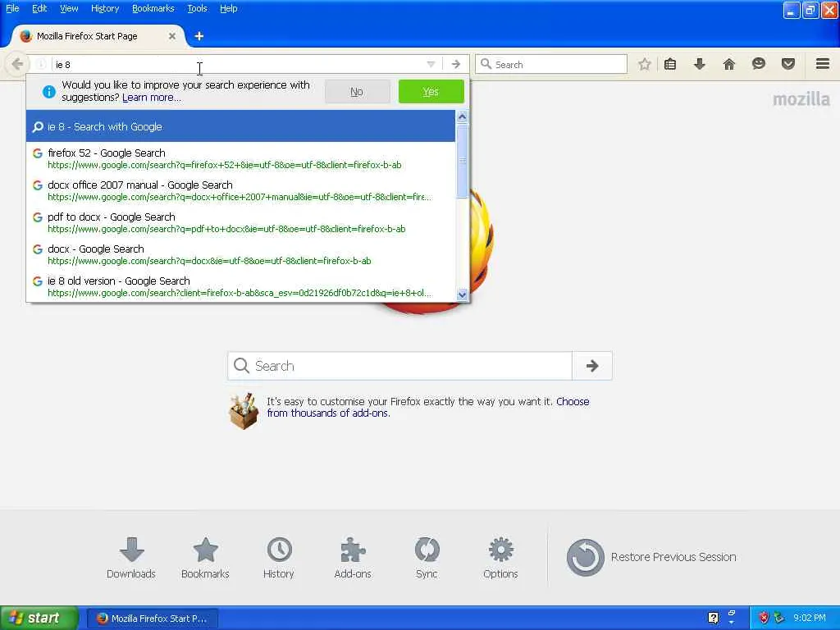Click the Go arrow in the address bar
Viewport: 840px width, 630px height.
tap(456, 64)
